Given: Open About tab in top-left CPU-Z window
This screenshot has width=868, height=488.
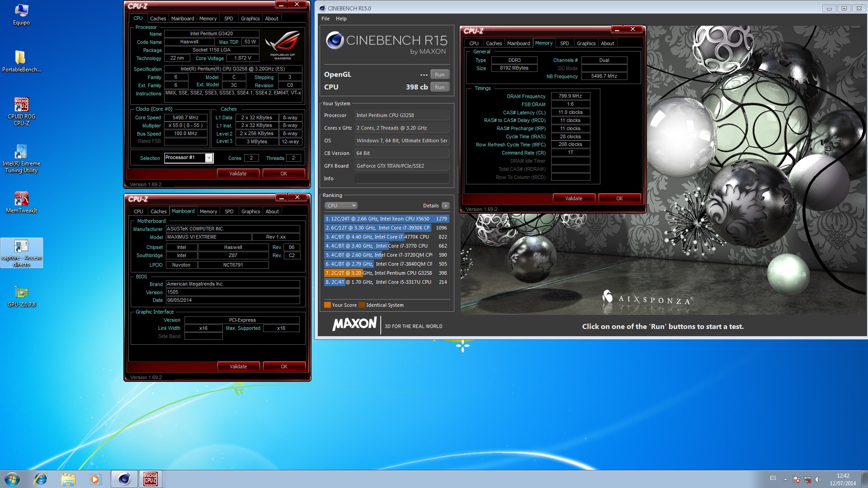Looking at the screenshot, I should coord(272,19).
